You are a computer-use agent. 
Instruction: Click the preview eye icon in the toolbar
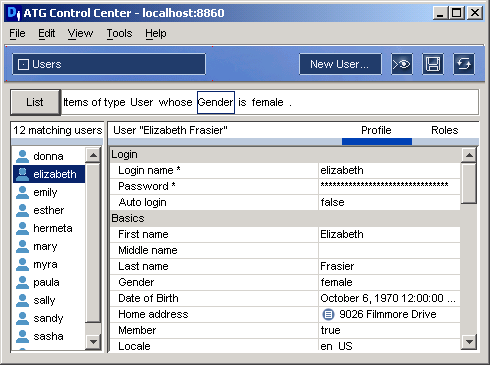[x=402, y=64]
